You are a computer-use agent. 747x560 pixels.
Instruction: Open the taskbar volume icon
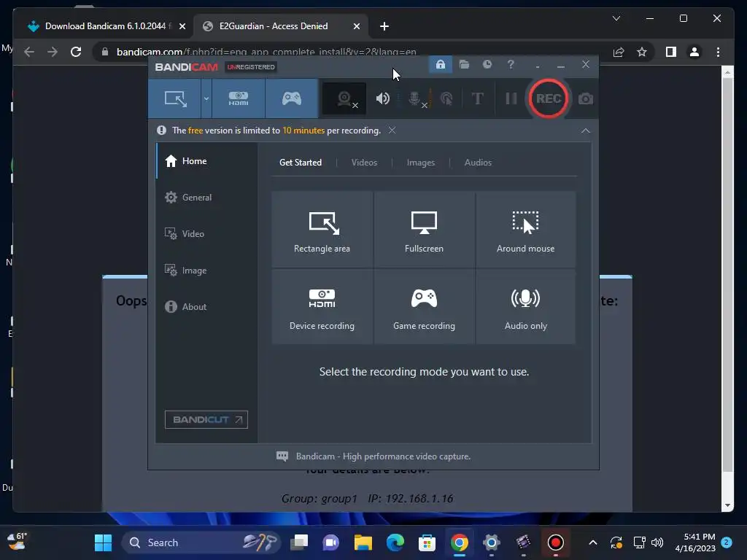click(x=657, y=542)
